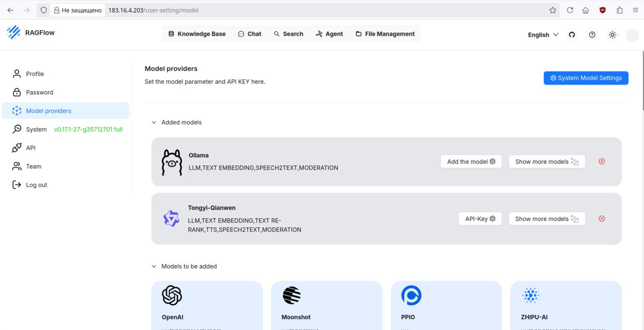Click the site security shield icon

coord(44,10)
